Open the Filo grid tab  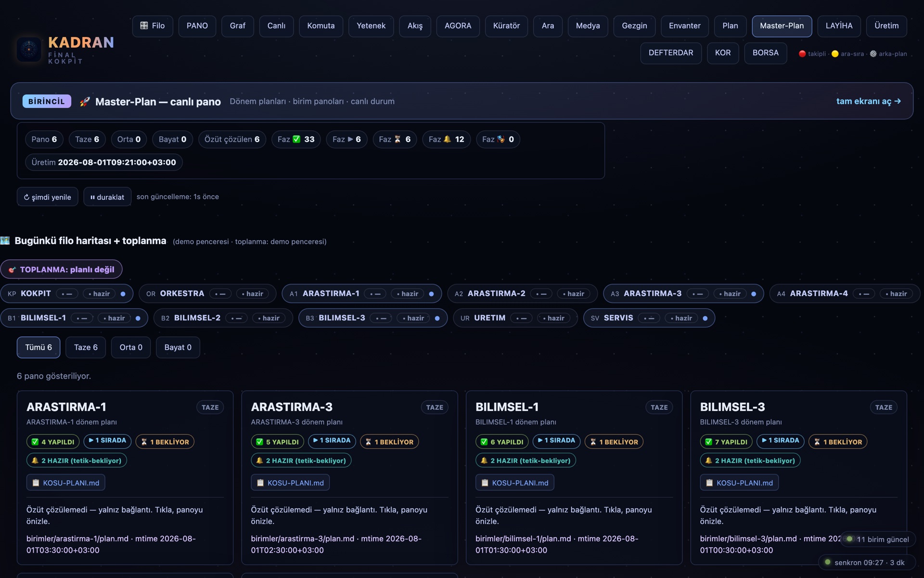[x=152, y=26]
